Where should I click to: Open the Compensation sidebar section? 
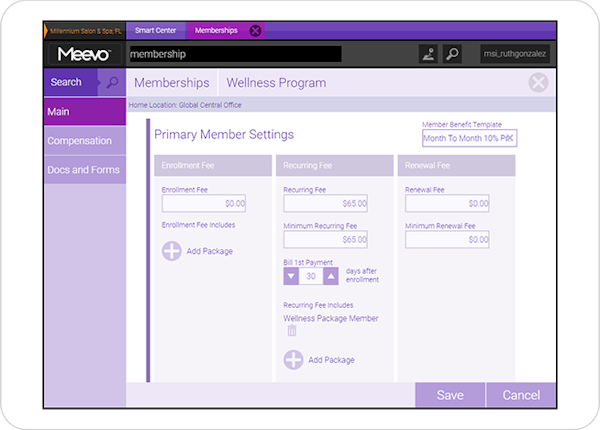(x=85, y=141)
